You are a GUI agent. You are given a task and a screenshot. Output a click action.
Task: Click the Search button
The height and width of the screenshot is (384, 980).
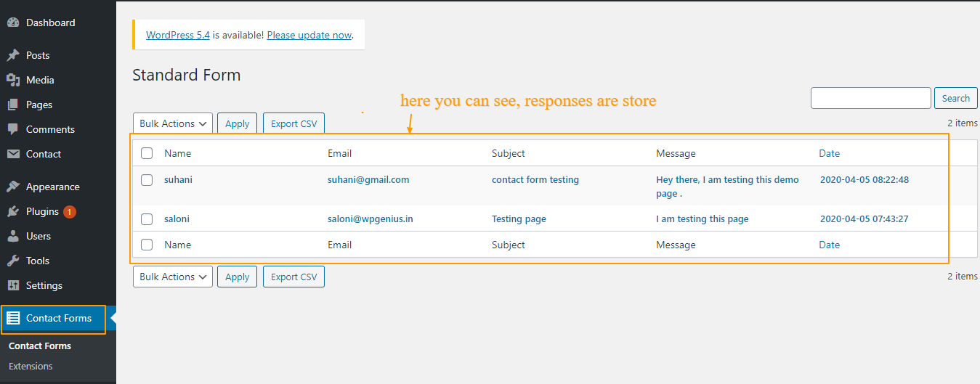pos(955,98)
